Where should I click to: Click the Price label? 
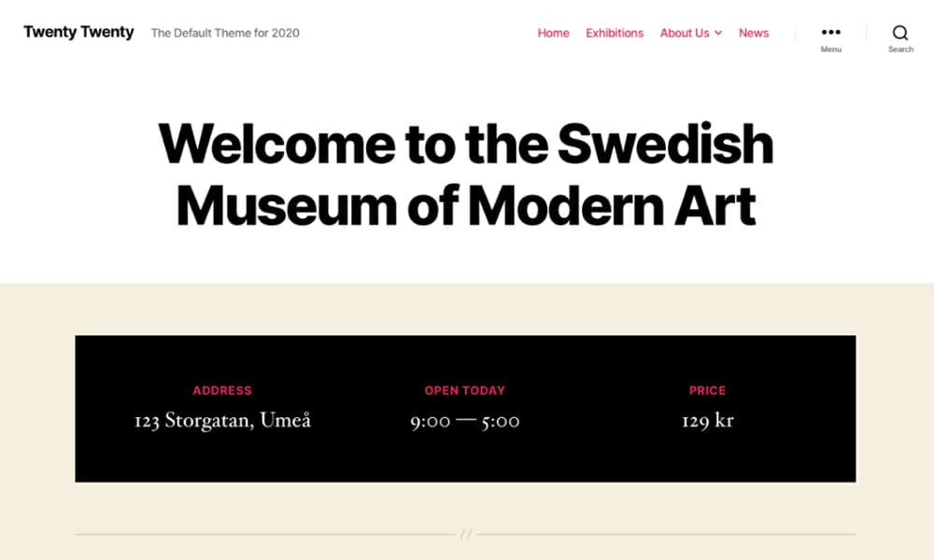[x=707, y=390]
